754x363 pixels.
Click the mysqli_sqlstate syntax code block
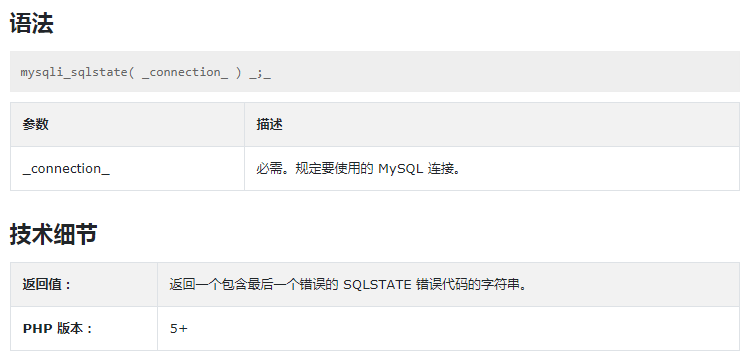375,72
